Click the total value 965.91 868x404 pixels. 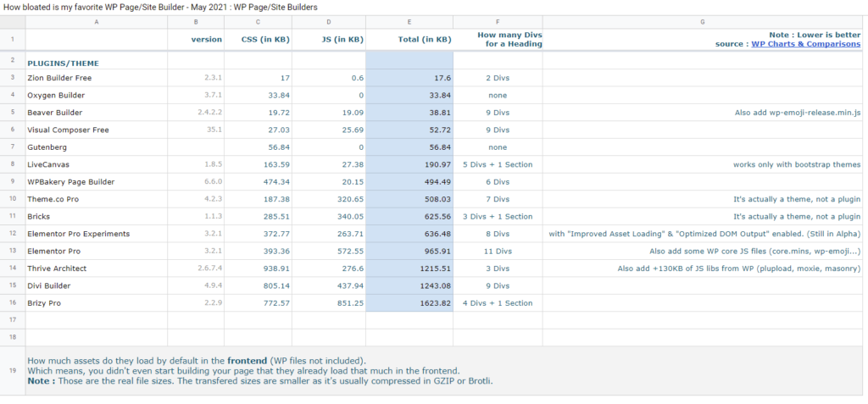coord(409,252)
